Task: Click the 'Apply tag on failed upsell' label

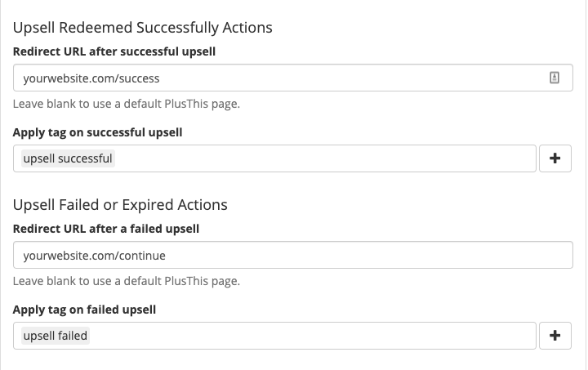Action: (x=84, y=310)
